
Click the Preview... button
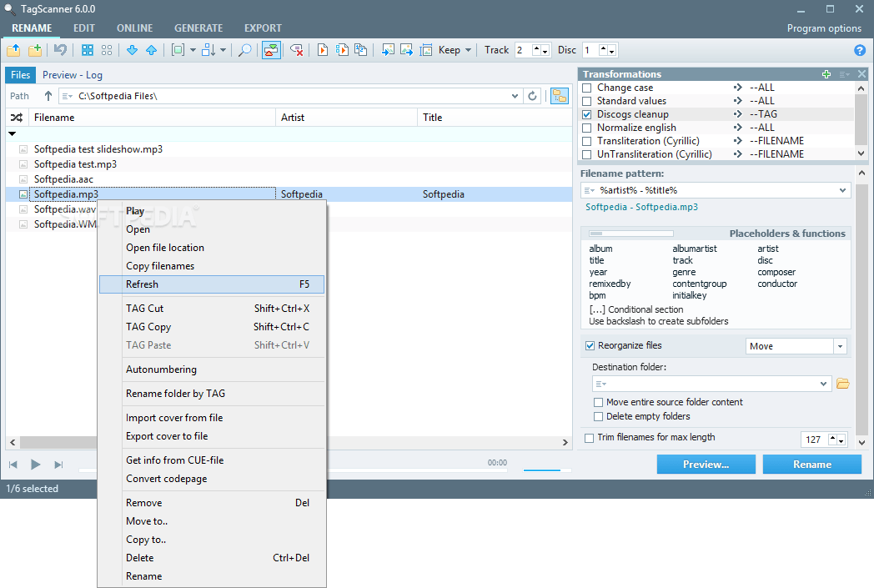[x=706, y=464]
